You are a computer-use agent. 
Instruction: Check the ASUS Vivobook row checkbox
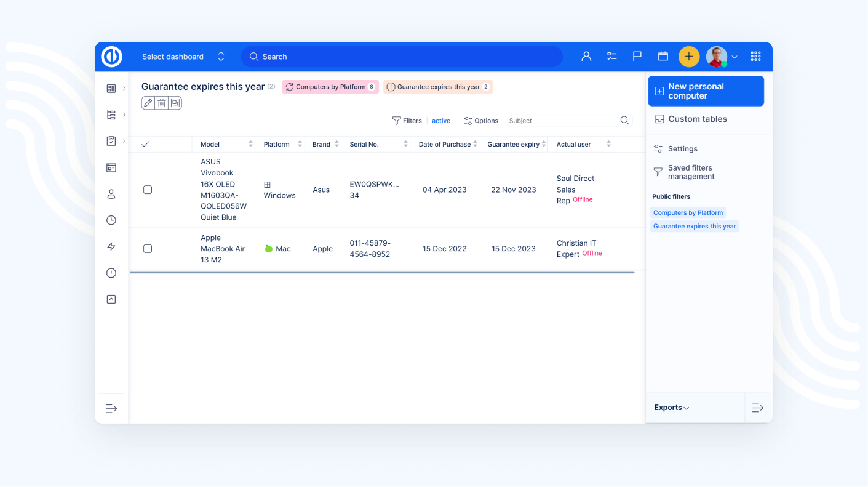148,190
